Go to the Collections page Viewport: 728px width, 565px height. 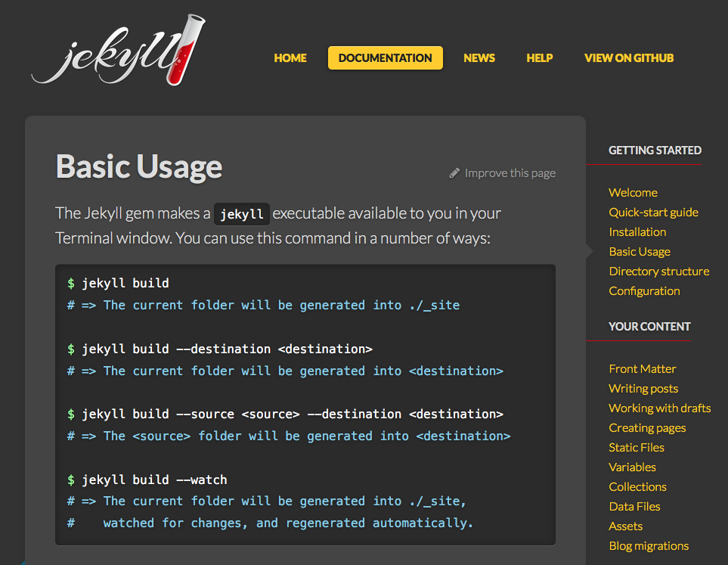[637, 486]
